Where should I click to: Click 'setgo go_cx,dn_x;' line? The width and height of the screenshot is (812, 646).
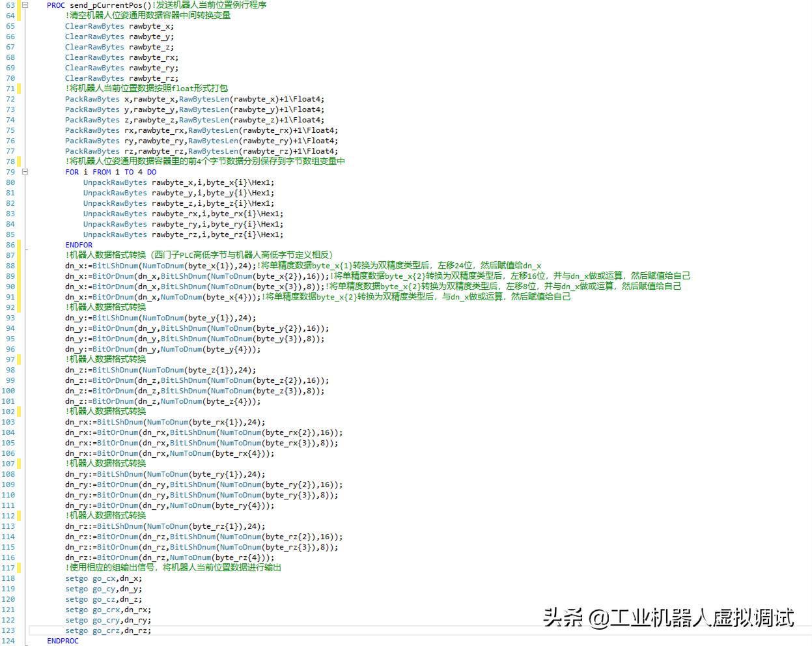point(104,578)
